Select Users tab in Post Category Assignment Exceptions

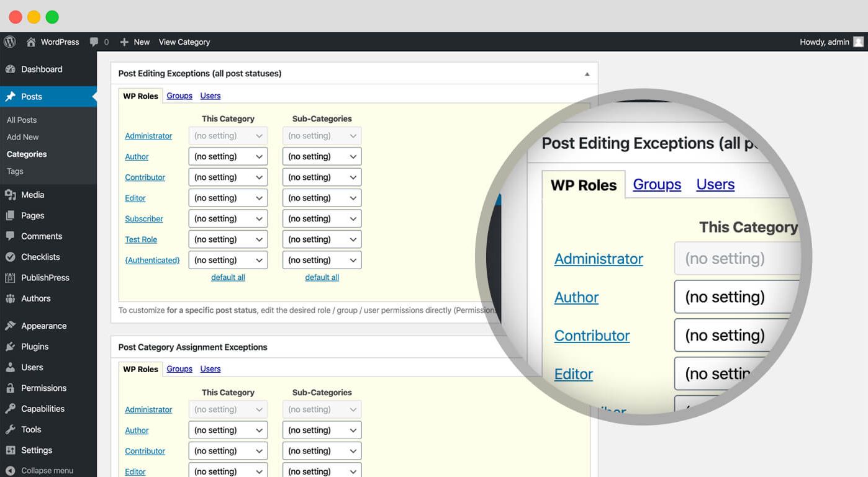210,368
